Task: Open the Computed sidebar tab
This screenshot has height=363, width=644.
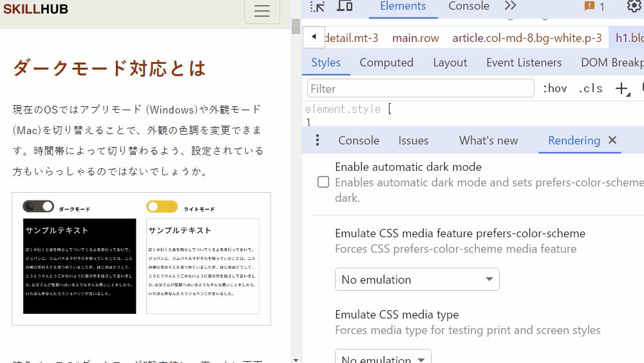Action: [386, 63]
